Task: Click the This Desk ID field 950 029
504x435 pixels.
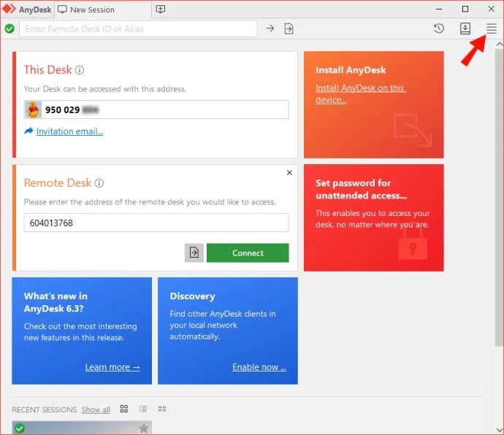Action: click(156, 109)
